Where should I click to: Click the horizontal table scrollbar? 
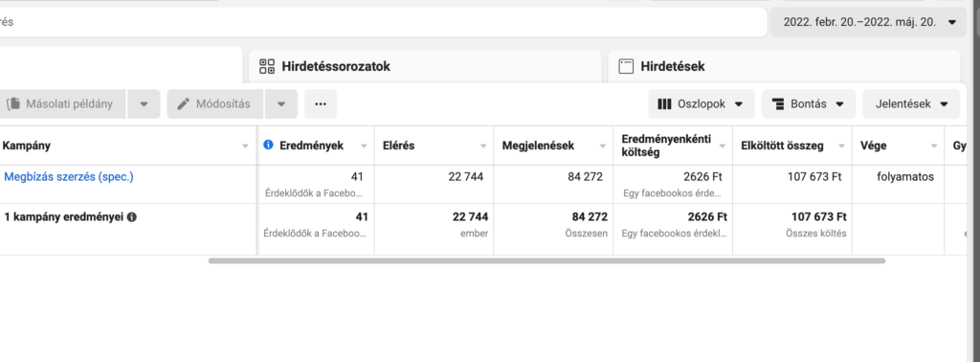pyautogui.click(x=546, y=260)
